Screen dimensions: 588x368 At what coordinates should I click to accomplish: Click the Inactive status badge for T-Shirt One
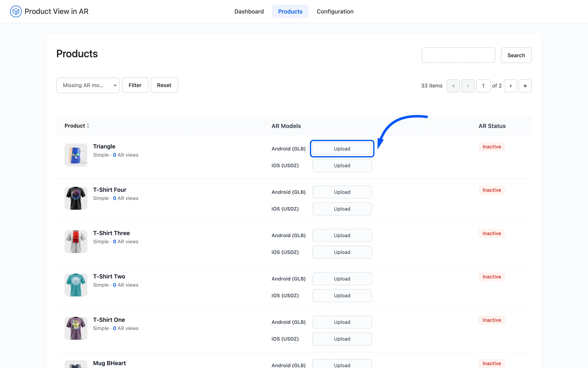pyautogui.click(x=492, y=320)
